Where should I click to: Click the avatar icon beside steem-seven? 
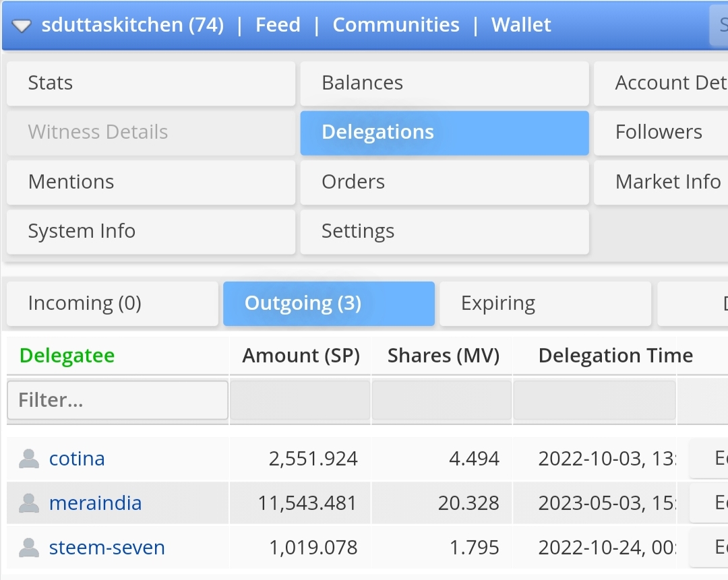pos(28,548)
